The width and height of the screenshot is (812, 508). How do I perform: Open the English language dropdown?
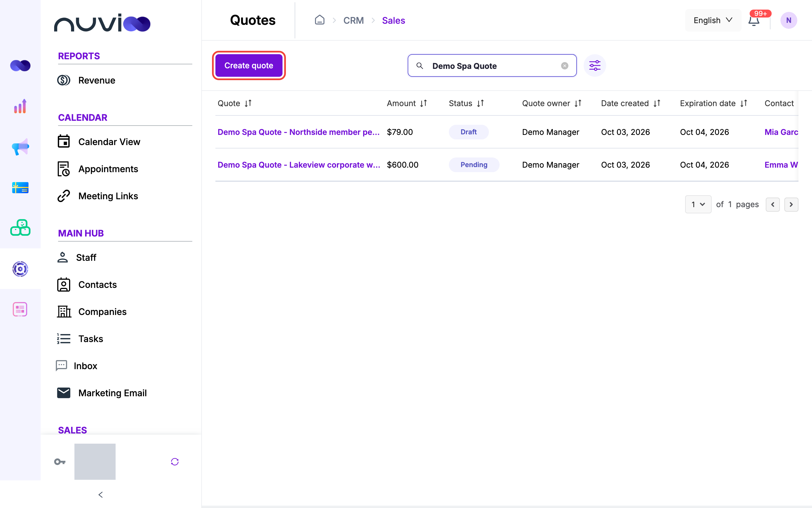click(713, 21)
